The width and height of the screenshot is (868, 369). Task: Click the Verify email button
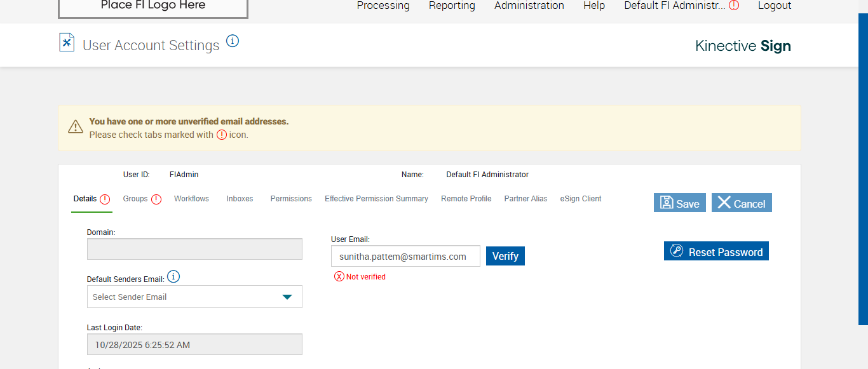(505, 256)
